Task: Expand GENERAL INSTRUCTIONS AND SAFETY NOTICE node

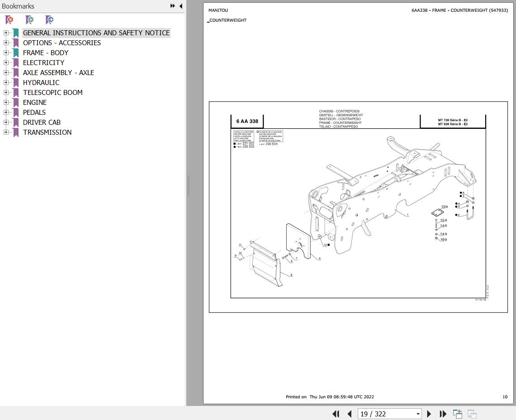Action: 6,33
